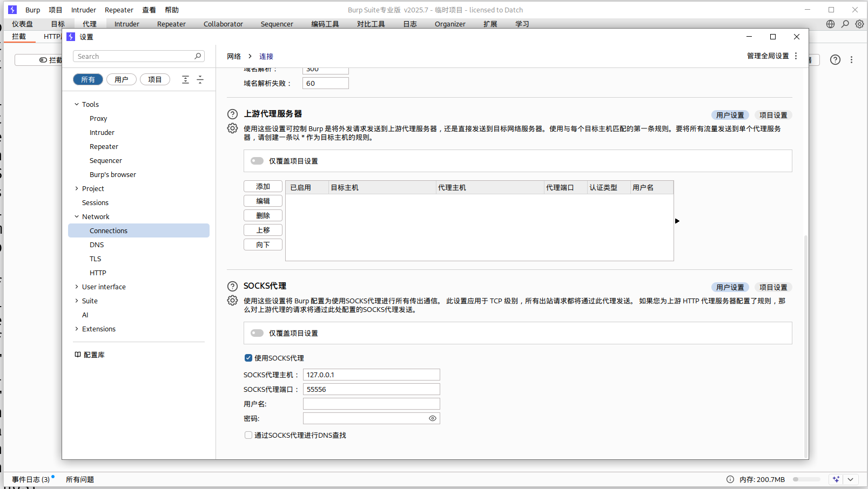Click 网络 breadcrumb link

coord(234,56)
